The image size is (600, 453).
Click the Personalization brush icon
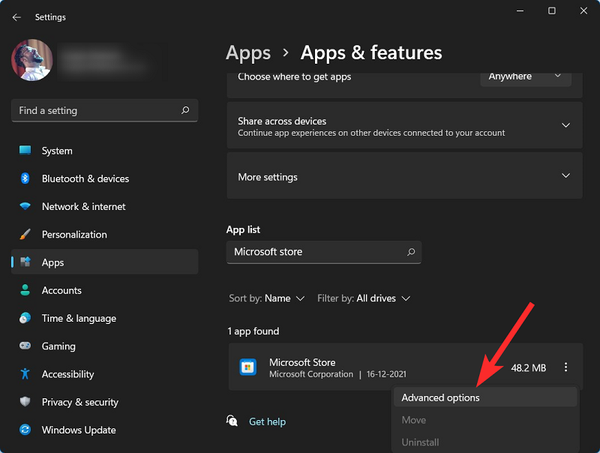coord(25,235)
